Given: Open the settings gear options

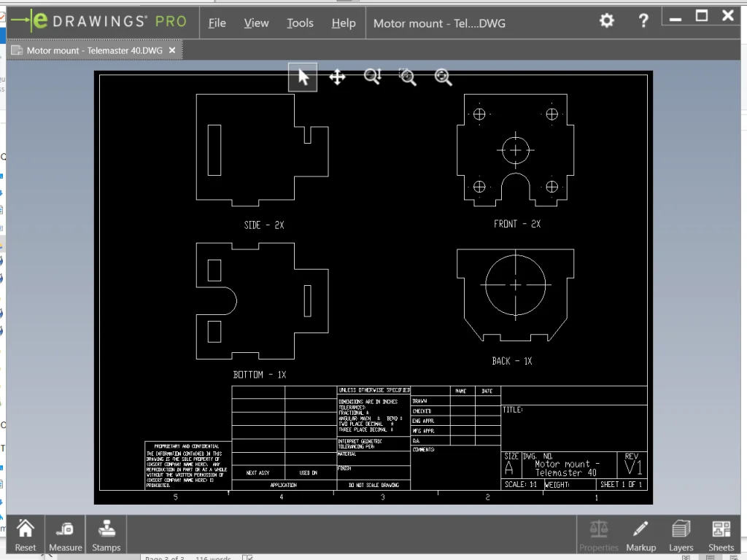Looking at the screenshot, I should pos(606,20).
